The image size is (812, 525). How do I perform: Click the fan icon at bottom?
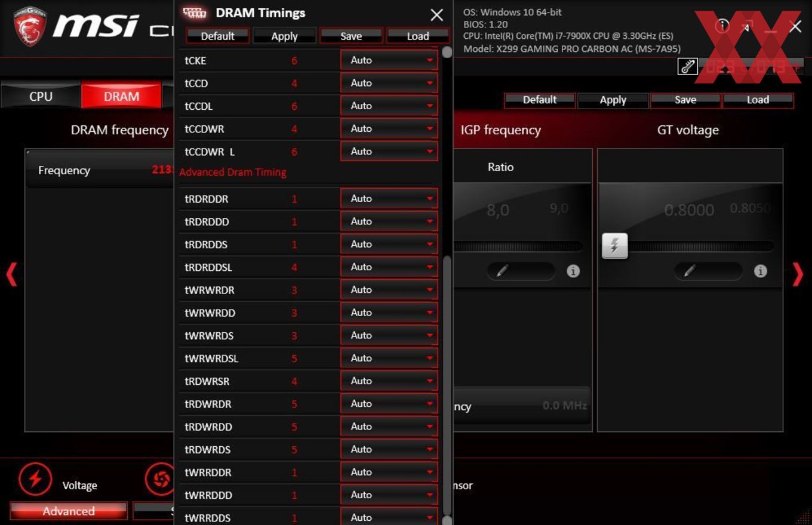click(161, 478)
